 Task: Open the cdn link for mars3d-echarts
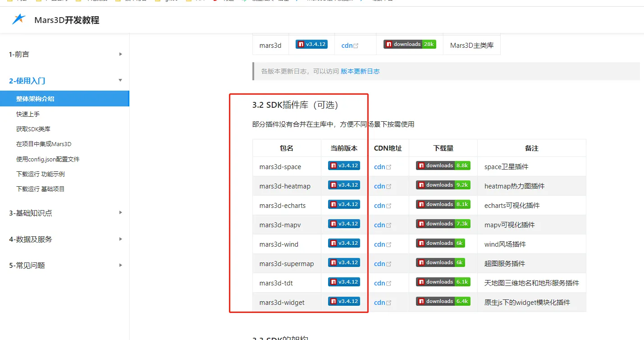(383, 206)
